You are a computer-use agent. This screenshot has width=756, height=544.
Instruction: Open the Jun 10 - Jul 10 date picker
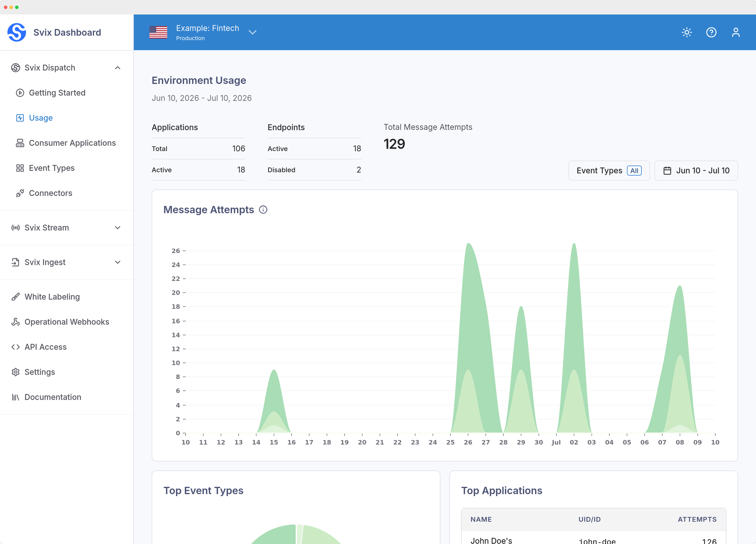(x=696, y=171)
